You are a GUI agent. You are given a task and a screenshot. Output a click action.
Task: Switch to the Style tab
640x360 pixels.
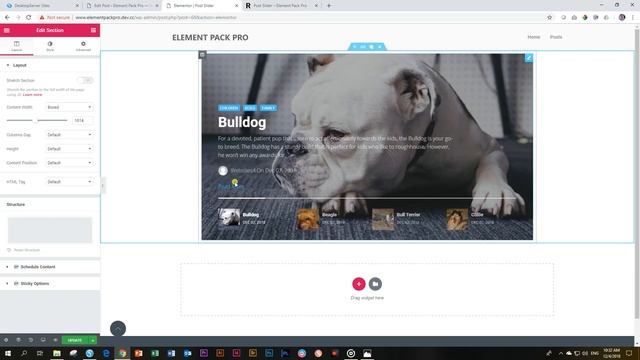click(50, 46)
